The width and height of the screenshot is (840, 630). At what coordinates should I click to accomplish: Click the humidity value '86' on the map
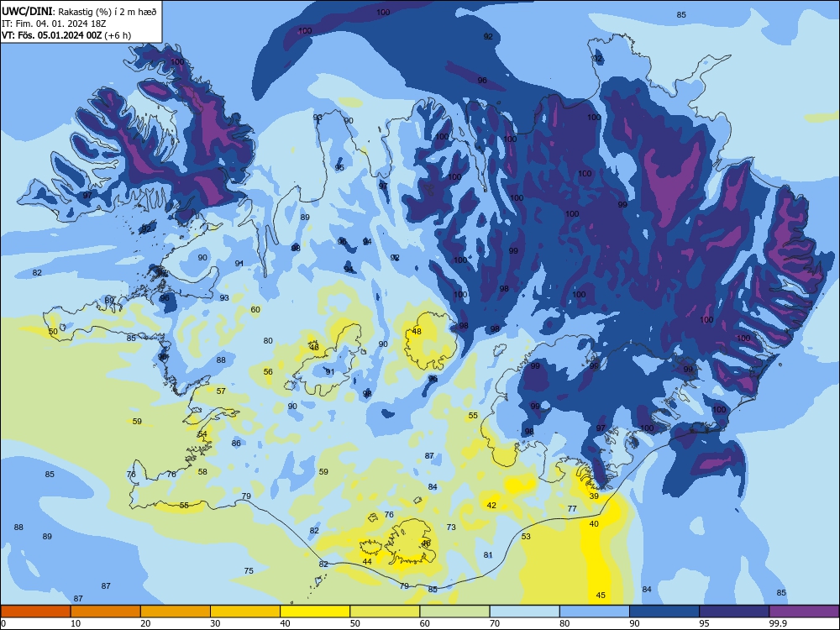click(236, 443)
